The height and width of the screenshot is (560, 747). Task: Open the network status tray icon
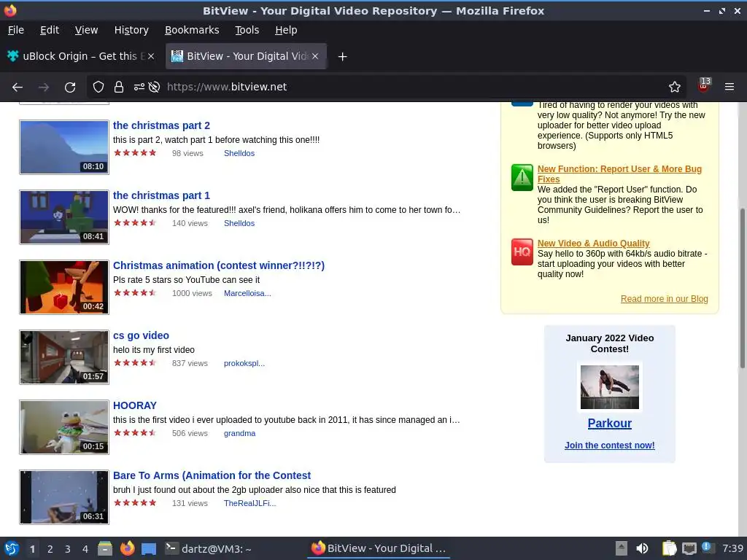689,548
